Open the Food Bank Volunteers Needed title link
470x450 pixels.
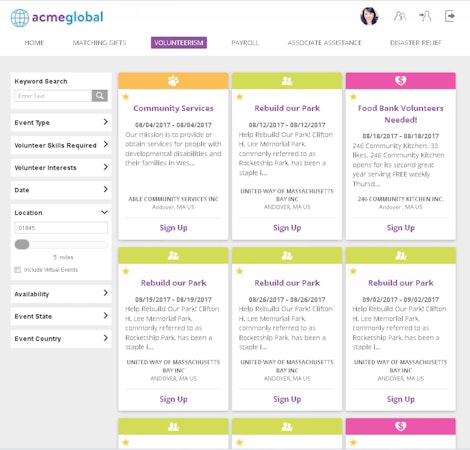pos(401,114)
